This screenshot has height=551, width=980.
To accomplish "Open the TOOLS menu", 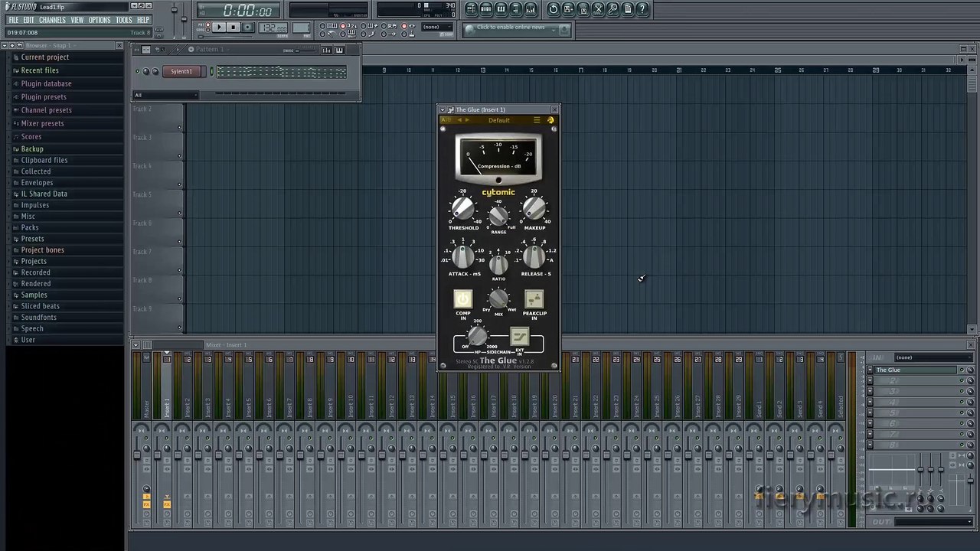I will click(124, 20).
